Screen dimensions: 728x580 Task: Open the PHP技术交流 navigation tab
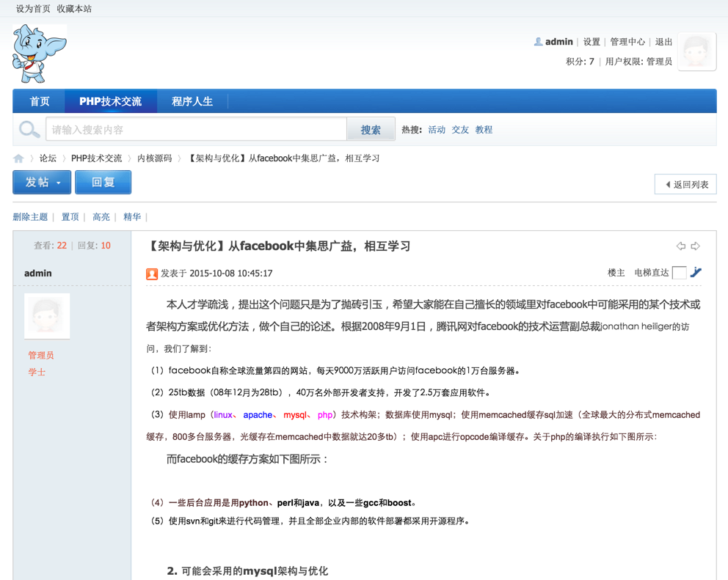tap(111, 101)
